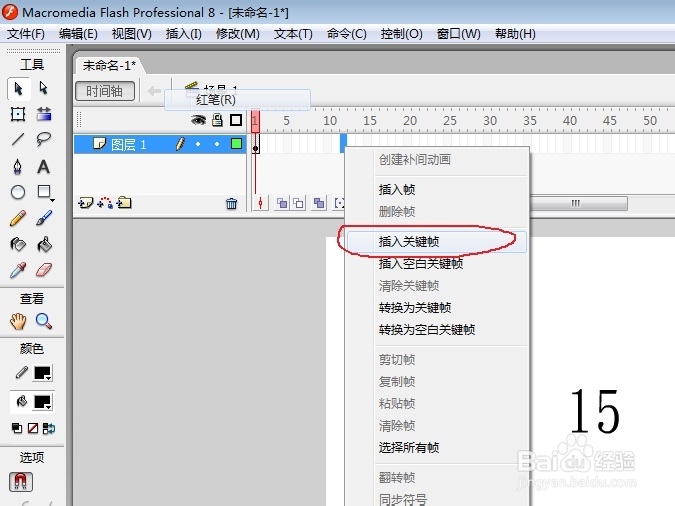Viewport: 675px width, 506px height.
Task: Open the 视图(V) menu
Action: (132, 34)
